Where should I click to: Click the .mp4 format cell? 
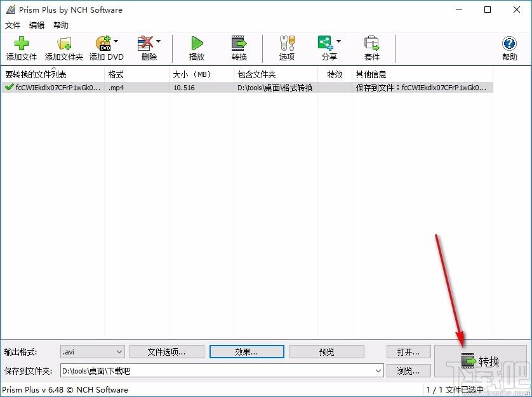[116, 88]
